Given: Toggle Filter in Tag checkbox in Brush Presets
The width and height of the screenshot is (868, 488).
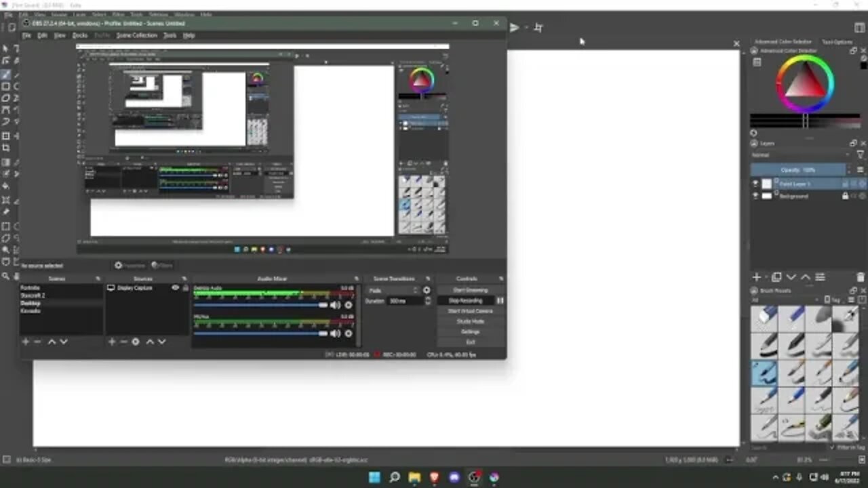Looking at the screenshot, I should (831, 447).
